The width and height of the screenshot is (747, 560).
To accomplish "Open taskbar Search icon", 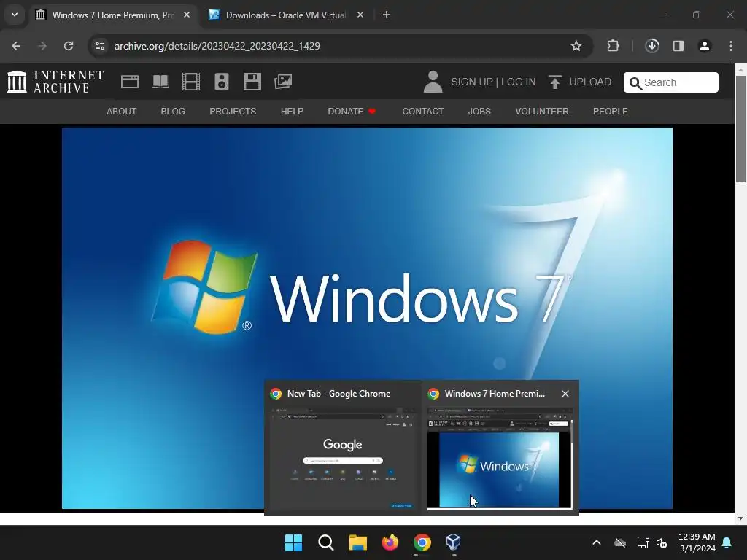I will tap(326, 542).
